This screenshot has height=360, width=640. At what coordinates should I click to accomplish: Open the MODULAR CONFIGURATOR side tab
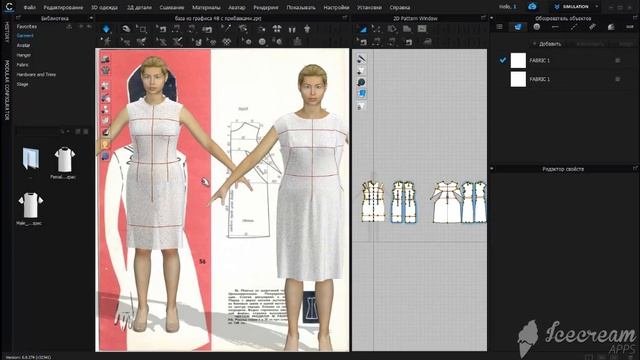(x=7, y=90)
